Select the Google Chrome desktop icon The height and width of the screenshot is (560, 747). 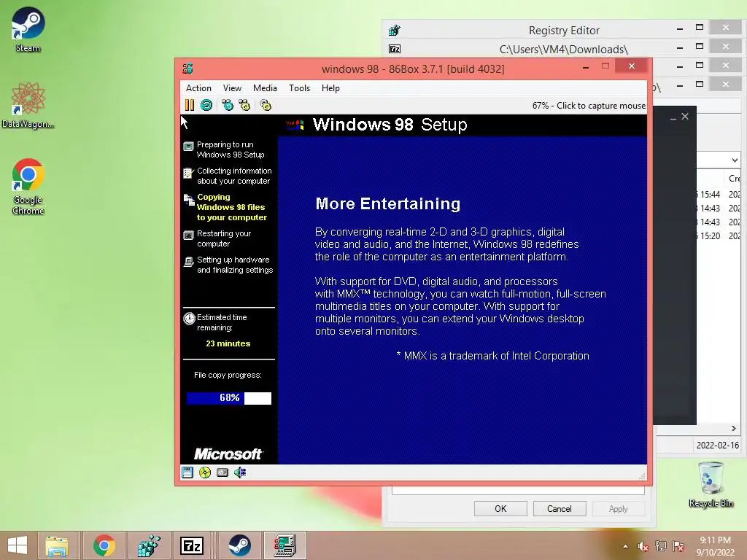pyautogui.click(x=28, y=187)
